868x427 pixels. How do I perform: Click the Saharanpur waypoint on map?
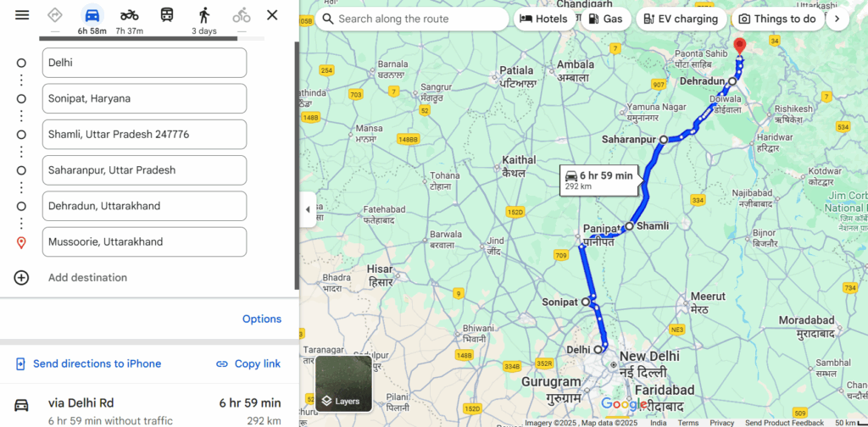point(663,140)
